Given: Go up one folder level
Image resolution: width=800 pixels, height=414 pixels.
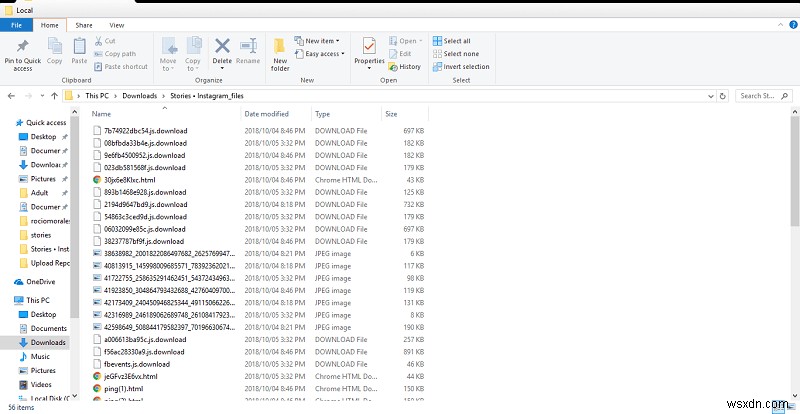Looking at the screenshot, I should click(x=54, y=95).
